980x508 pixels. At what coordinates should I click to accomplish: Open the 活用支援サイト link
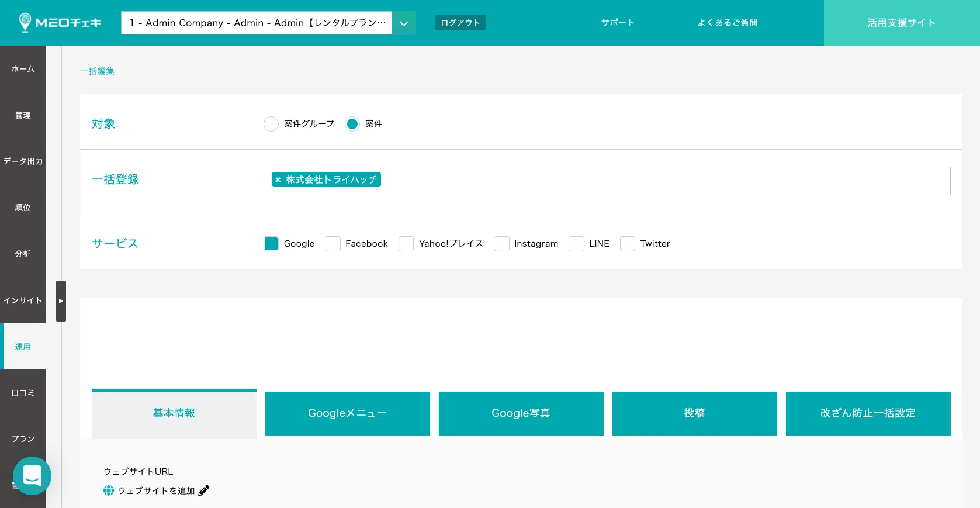[x=901, y=23]
